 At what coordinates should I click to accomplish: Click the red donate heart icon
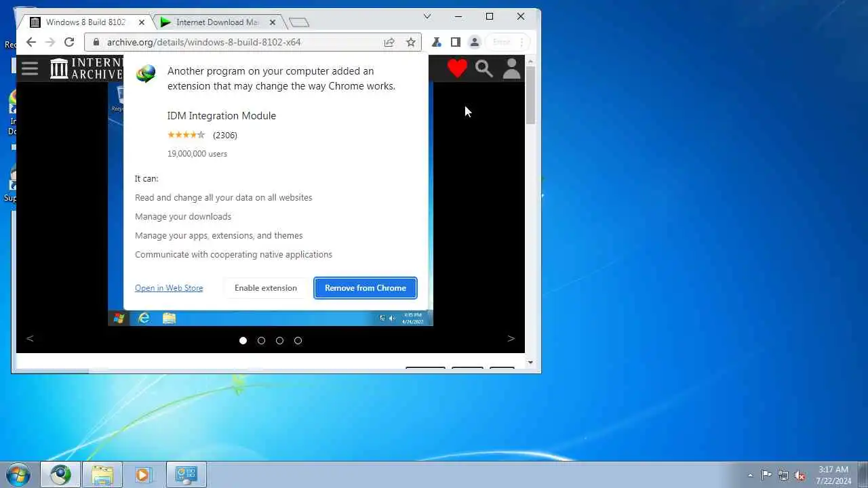[x=457, y=68]
